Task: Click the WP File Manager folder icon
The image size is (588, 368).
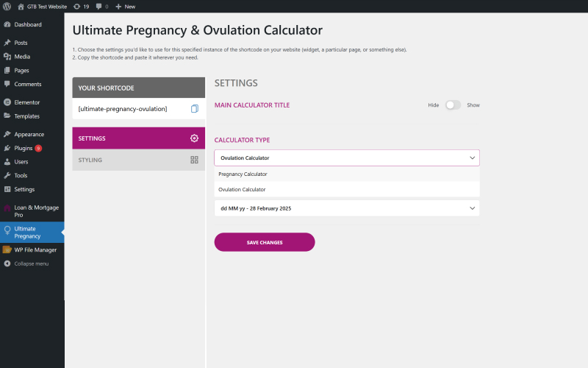Action: (7, 250)
